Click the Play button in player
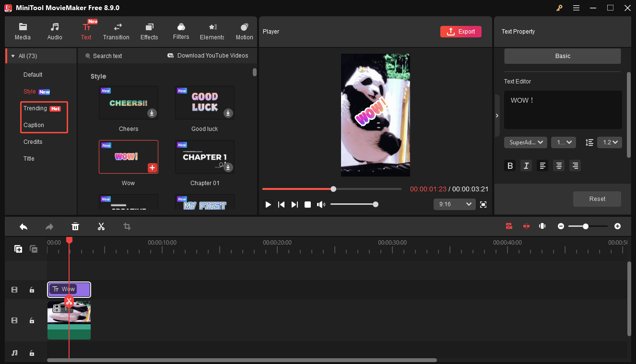Image resolution: width=636 pixels, height=364 pixels. click(x=268, y=204)
